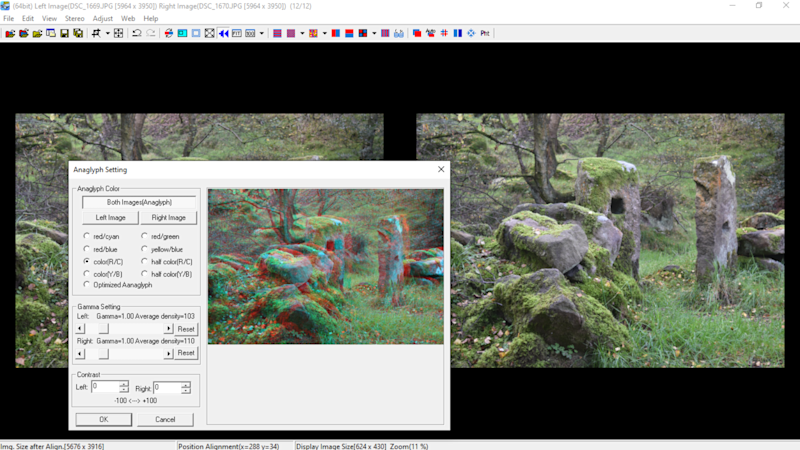Reset the Left gamma setting
This screenshot has height=450, width=800.
coord(186,329)
